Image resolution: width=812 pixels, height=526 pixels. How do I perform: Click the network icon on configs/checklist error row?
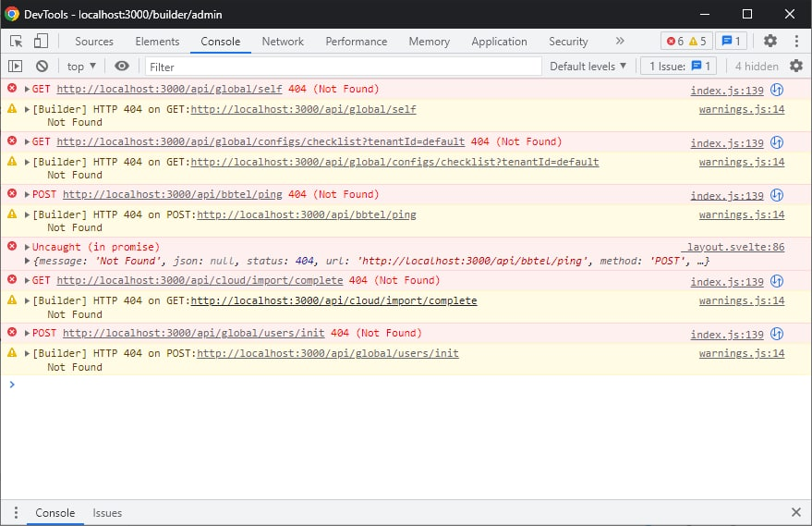[776, 142]
